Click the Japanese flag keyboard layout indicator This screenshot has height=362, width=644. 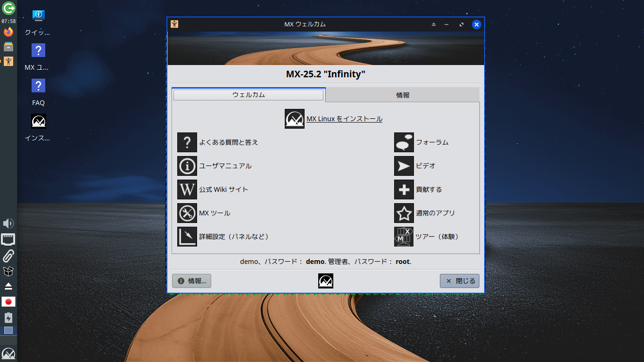8,302
